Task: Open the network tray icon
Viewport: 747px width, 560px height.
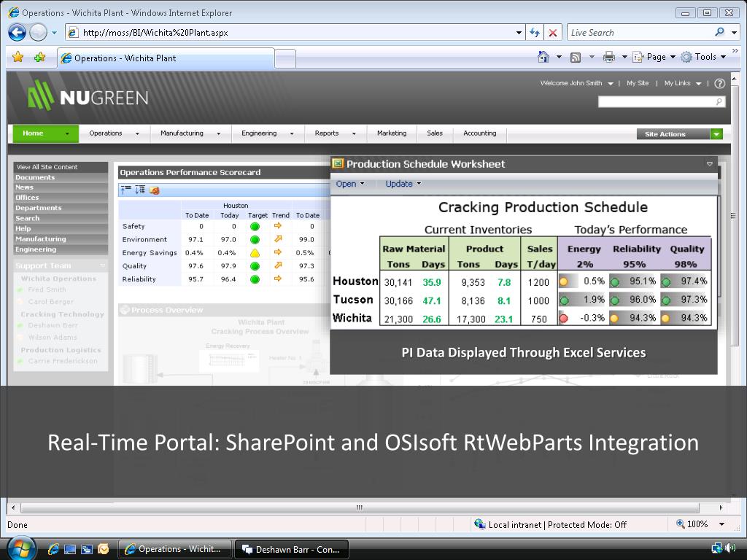Action: pos(716,548)
